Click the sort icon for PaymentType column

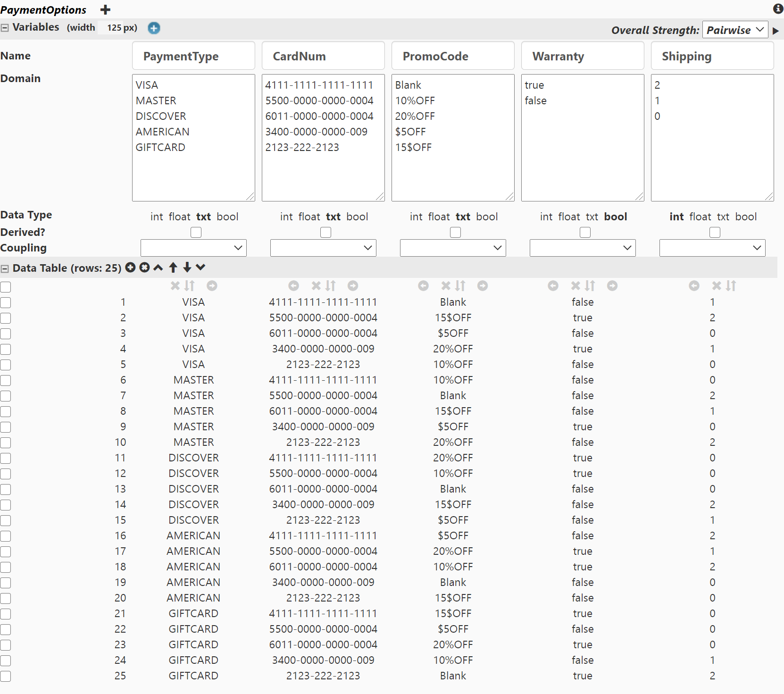coord(190,286)
